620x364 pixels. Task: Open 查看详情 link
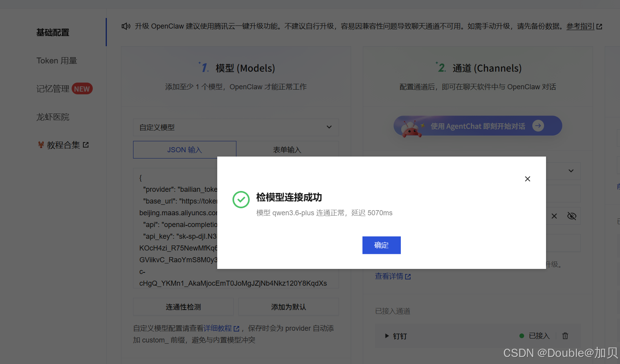click(393, 276)
